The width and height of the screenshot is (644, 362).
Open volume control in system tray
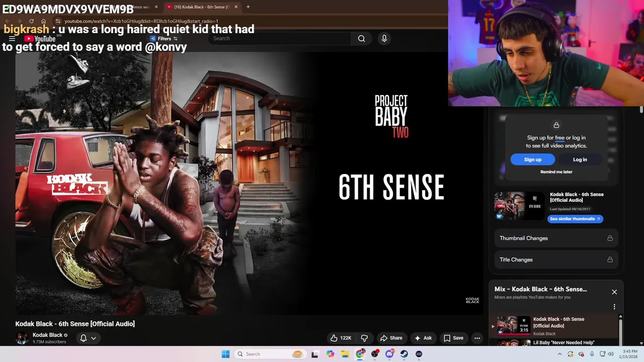[612, 354]
